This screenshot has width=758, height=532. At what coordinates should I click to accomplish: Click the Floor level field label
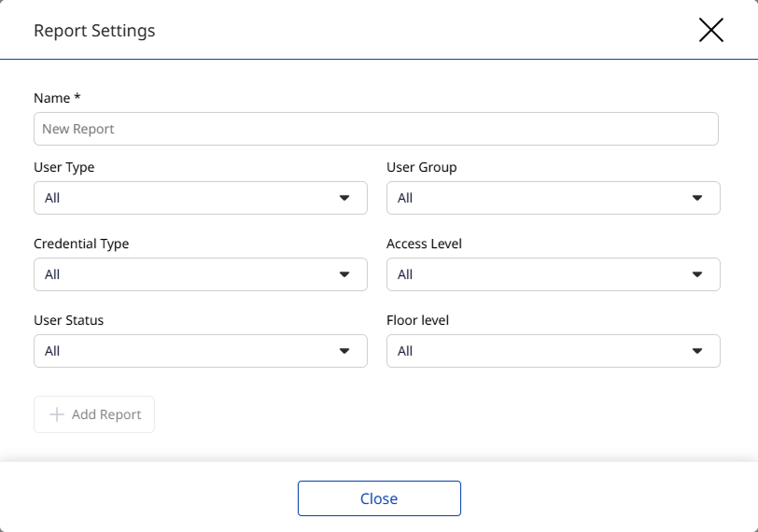(x=417, y=320)
